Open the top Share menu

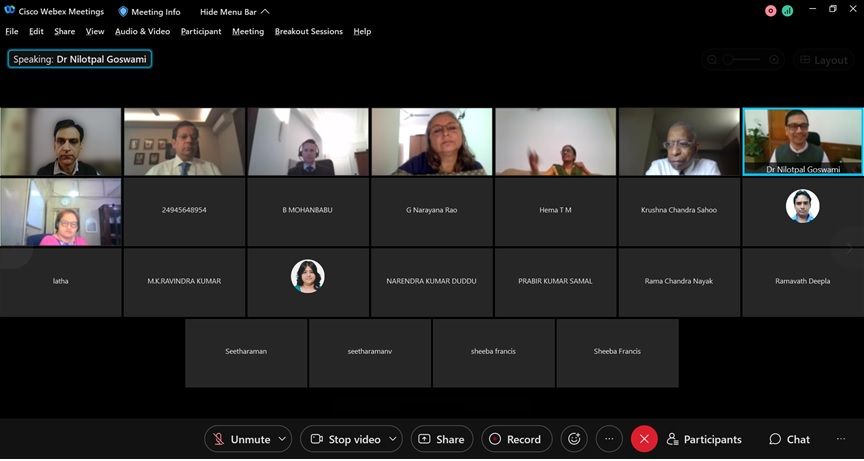(64, 31)
